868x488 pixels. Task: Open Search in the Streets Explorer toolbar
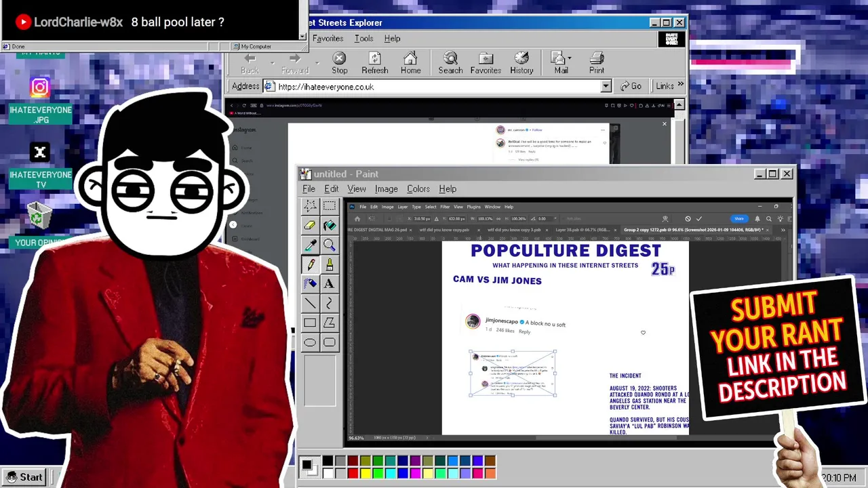pyautogui.click(x=450, y=63)
